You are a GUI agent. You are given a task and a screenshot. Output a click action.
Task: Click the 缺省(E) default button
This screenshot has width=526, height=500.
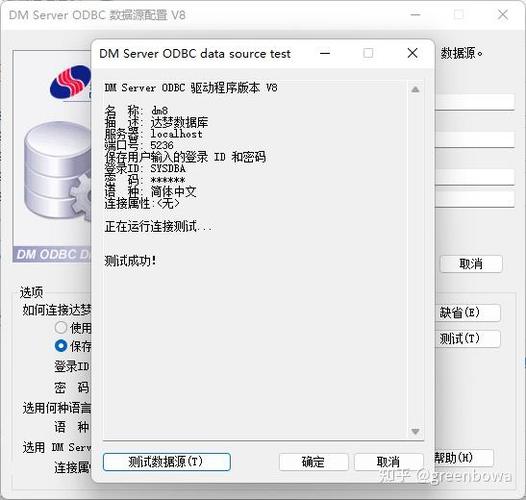coord(468,313)
